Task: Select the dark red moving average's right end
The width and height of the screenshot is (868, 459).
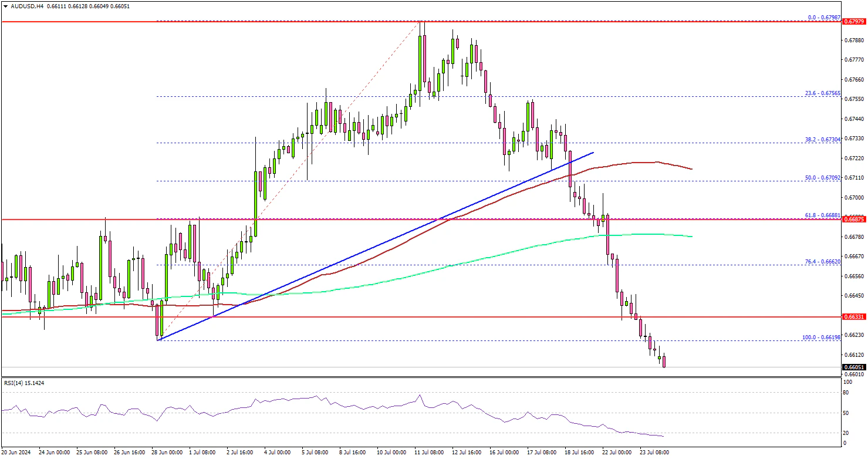Action: [691, 168]
